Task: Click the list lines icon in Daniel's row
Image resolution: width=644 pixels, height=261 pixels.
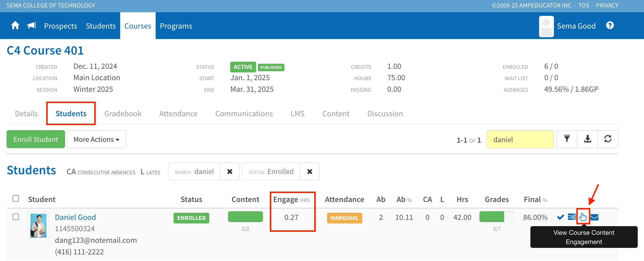Action: click(572, 217)
